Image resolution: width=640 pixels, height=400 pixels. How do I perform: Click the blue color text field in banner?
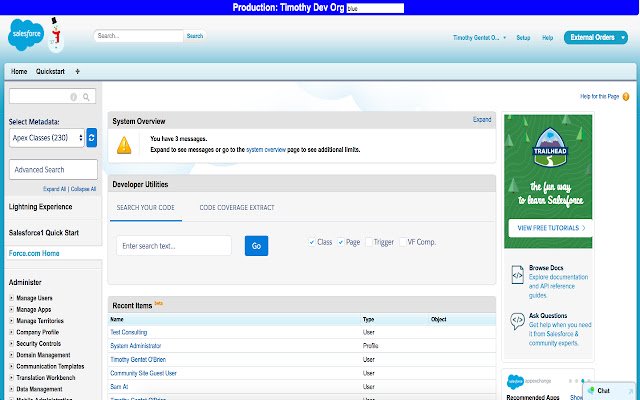point(375,8)
